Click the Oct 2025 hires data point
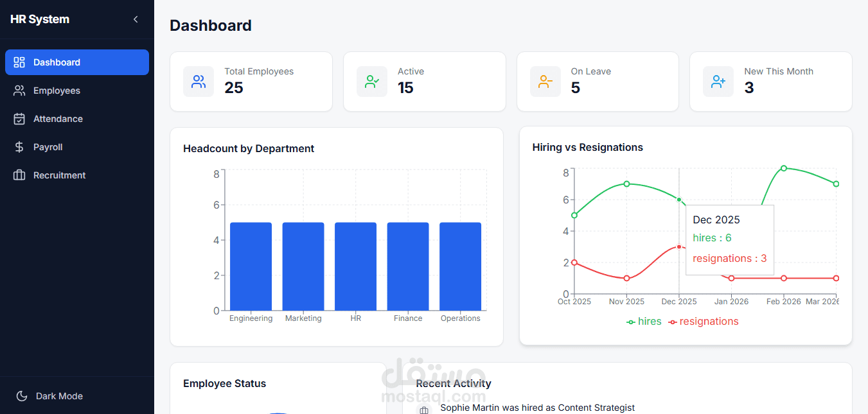Image resolution: width=868 pixels, height=414 pixels. [574, 215]
